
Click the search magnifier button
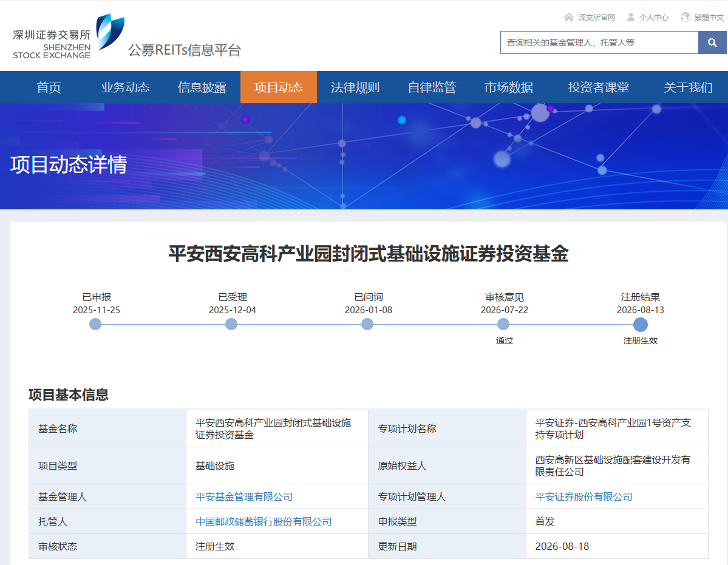712,42
